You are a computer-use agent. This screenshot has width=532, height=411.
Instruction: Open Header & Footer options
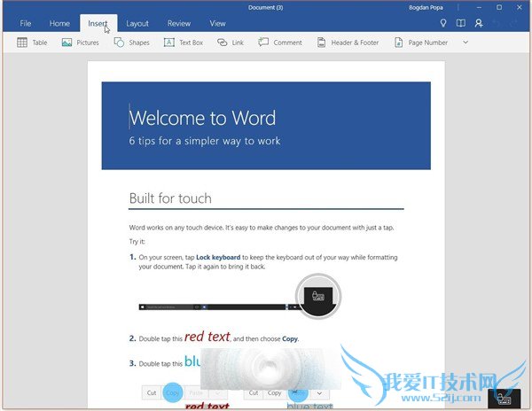click(348, 43)
